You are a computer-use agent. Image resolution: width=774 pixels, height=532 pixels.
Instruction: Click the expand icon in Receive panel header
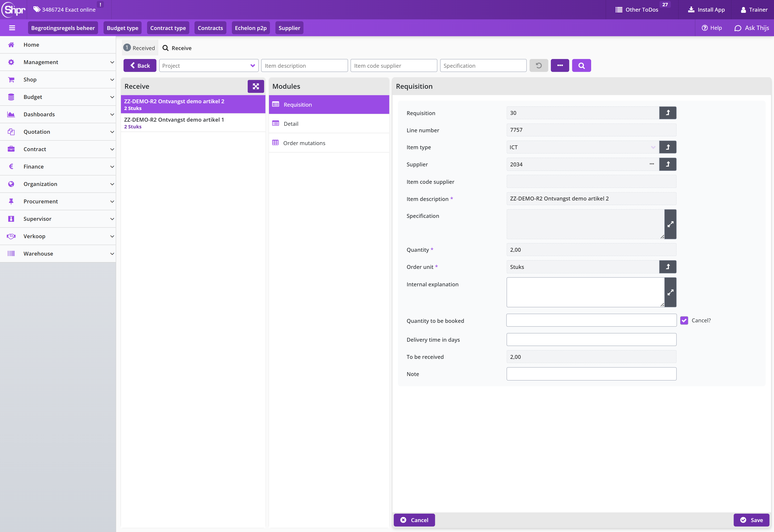256,86
